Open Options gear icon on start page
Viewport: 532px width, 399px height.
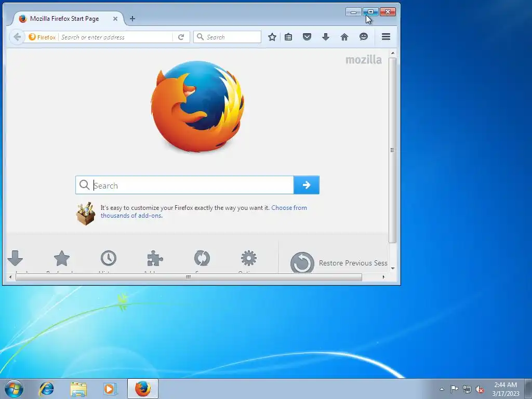pyautogui.click(x=249, y=259)
